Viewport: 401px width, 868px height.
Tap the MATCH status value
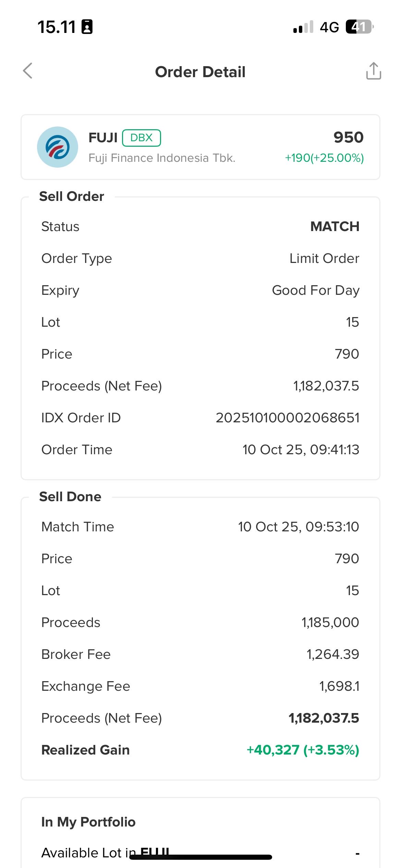(x=335, y=227)
